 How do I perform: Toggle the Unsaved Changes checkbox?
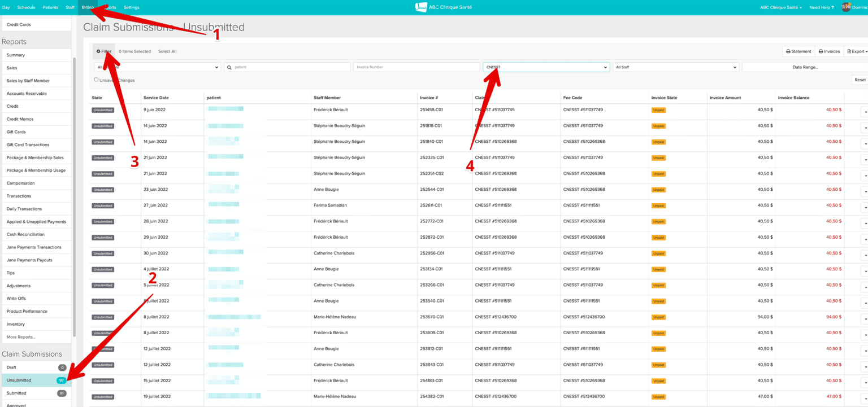pos(96,80)
